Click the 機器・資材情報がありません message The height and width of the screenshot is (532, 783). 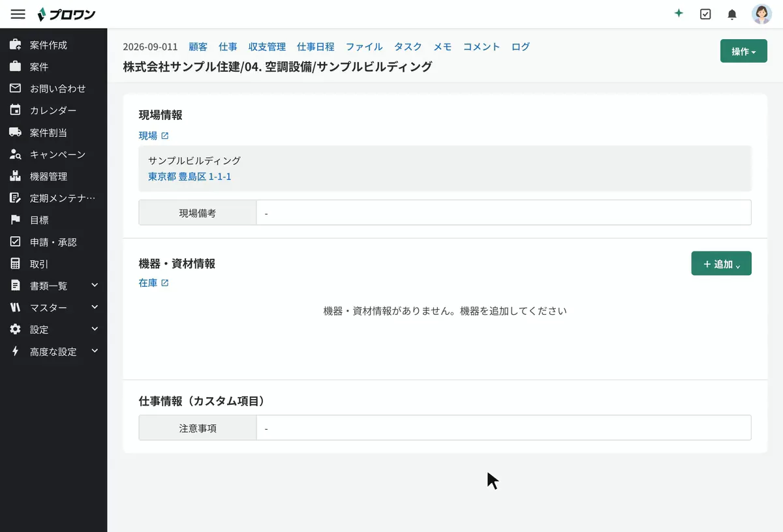pos(445,311)
